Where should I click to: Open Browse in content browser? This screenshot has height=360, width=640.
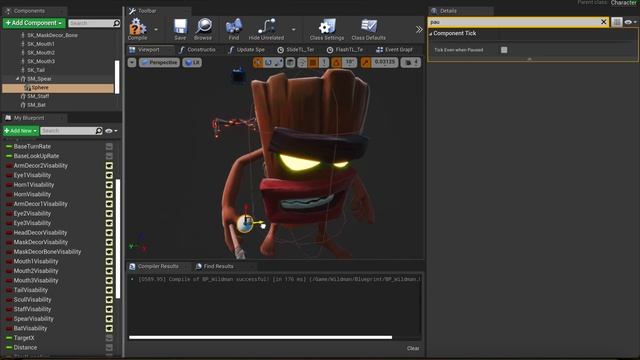point(203,29)
